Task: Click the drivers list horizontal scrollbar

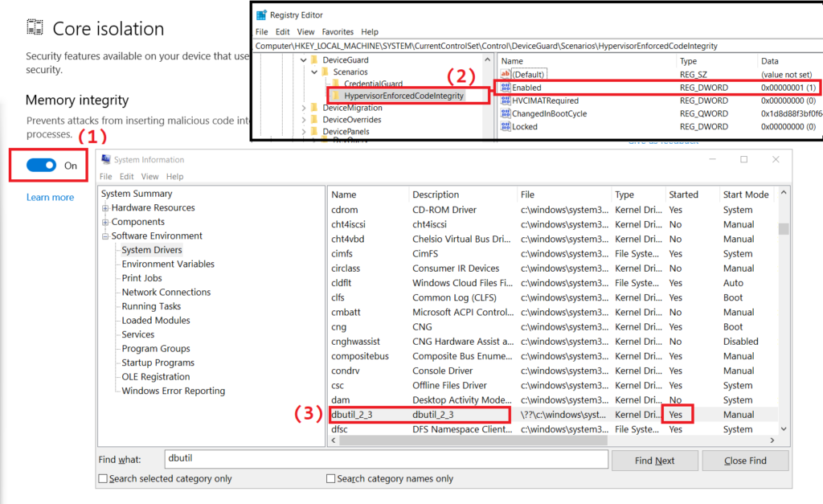Action: [473, 440]
